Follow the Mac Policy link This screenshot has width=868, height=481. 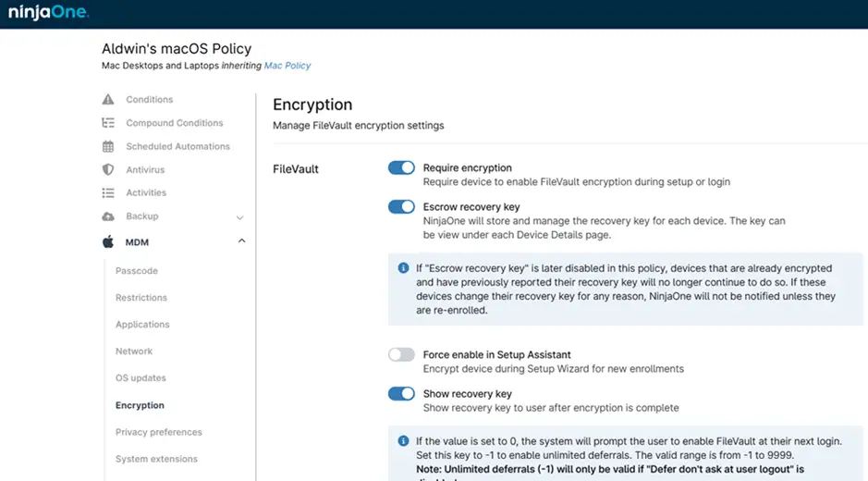[287, 66]
